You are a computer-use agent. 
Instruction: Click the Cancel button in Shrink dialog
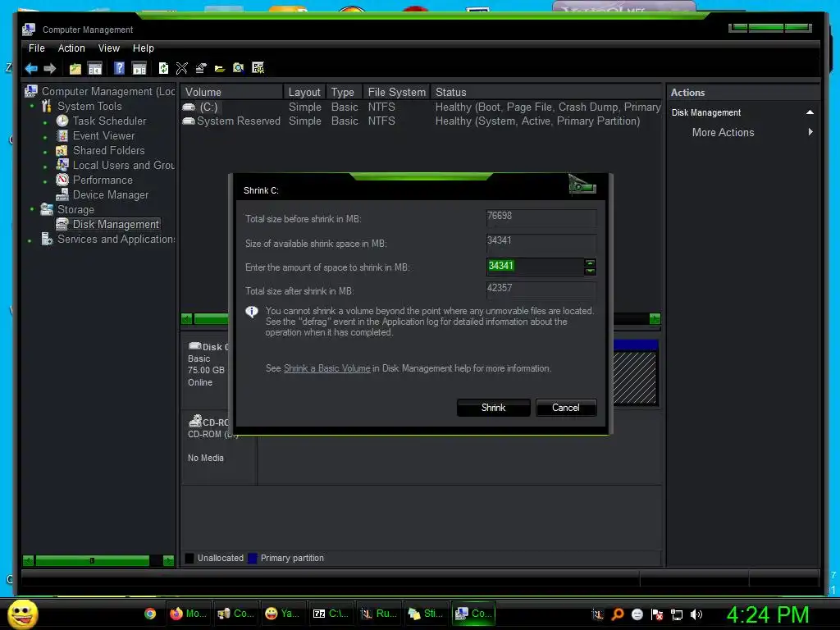pos(566,408)
